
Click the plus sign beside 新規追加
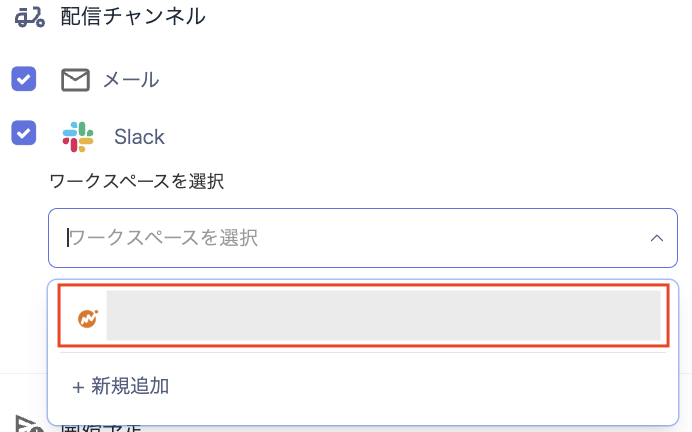(77, 386)
